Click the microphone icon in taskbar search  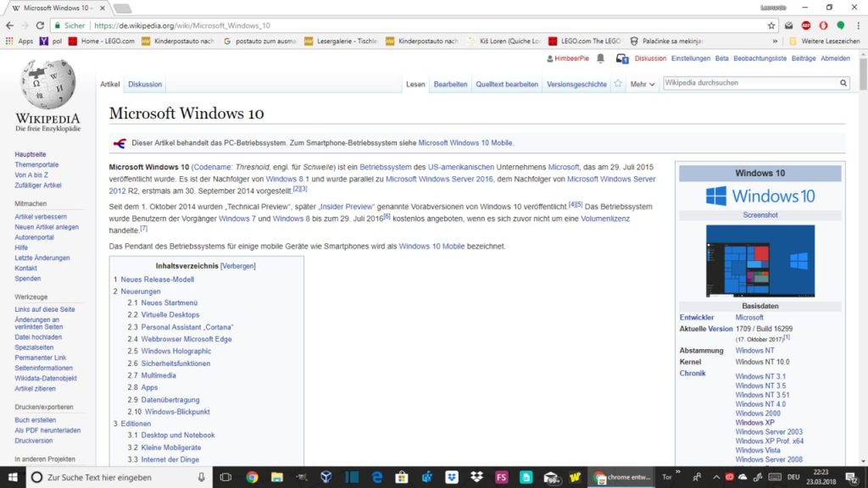click(202, 477)
